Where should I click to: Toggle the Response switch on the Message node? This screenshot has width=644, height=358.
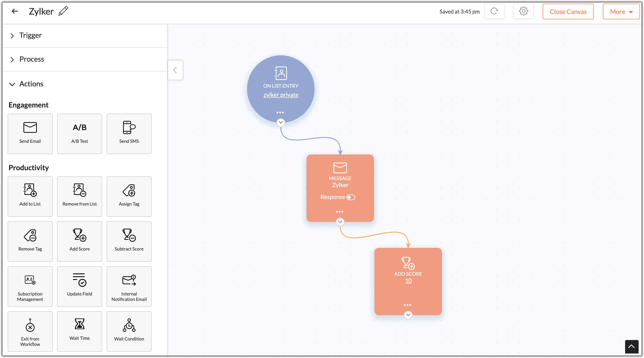(351, 197)
